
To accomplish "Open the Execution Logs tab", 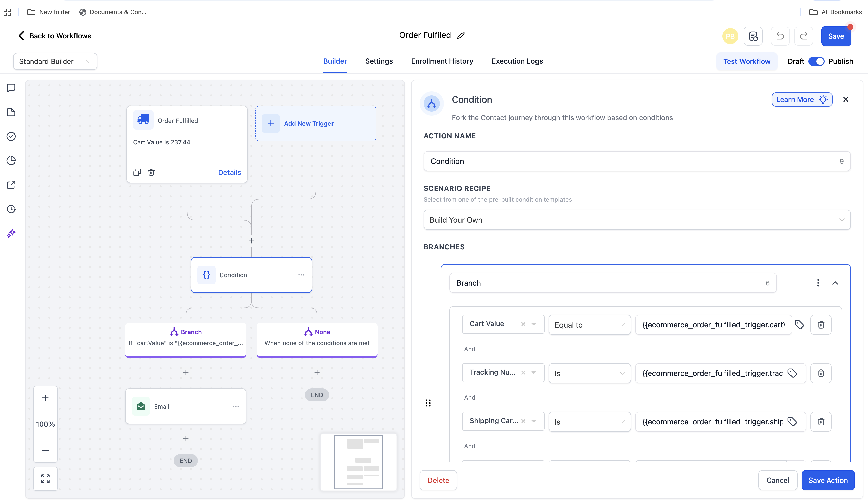I will click(517, 61).
